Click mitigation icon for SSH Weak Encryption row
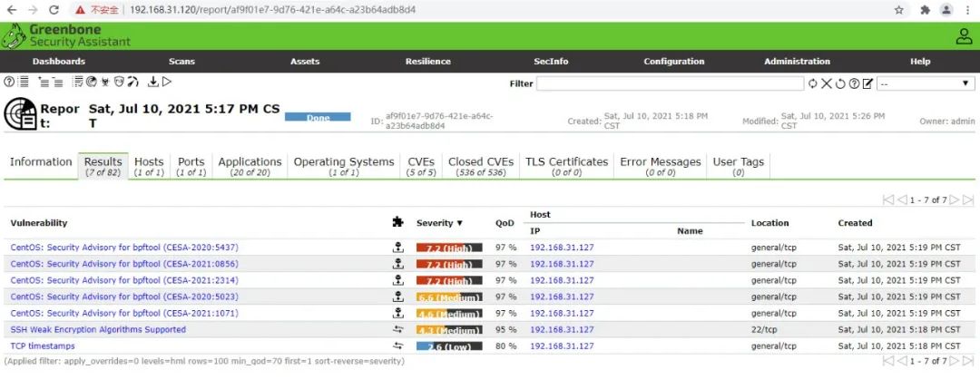This screenshot has height=389, width=980. pos(397,329)
